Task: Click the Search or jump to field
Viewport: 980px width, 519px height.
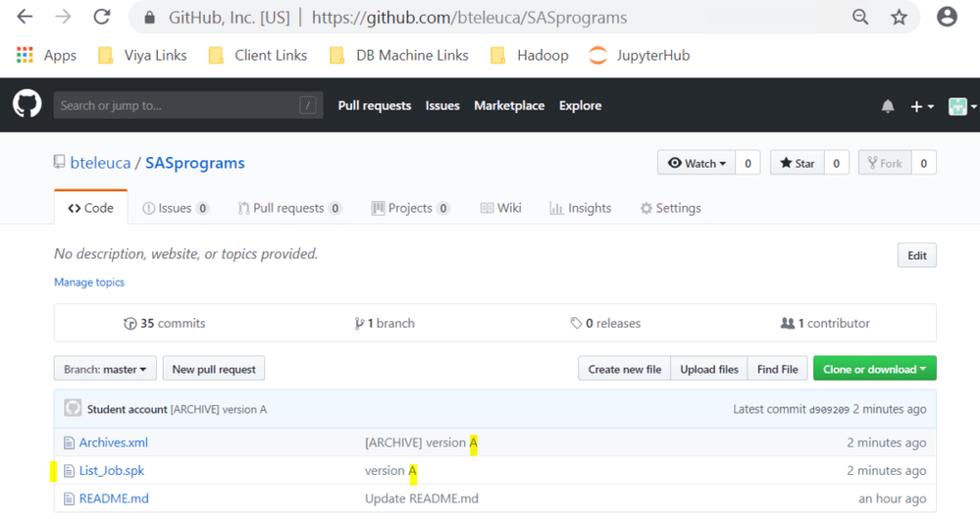Action: pyautogui.click(x=188, y=105)
